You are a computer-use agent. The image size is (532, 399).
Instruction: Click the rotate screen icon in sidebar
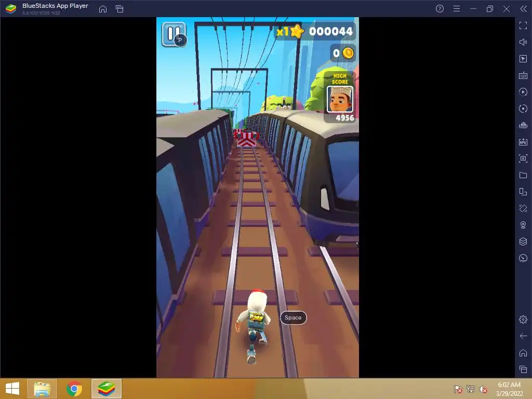pos(523,208)
